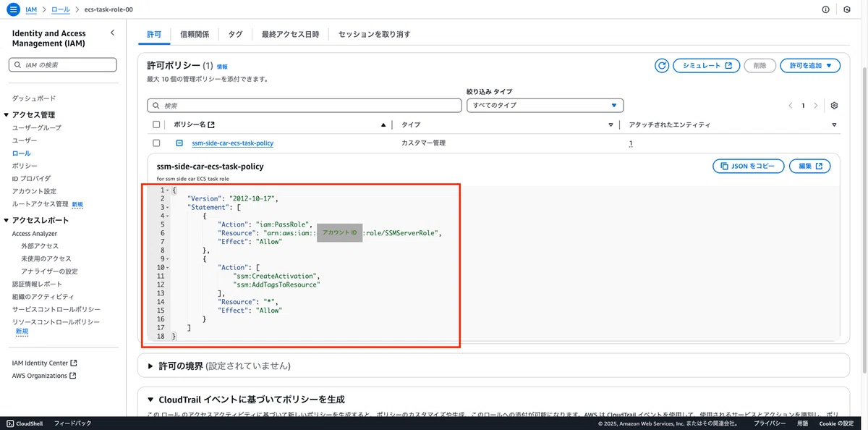Open the Privacy link in footer
Image resolution: width=868 pixels, height=430 pixels.
[770, 423]
